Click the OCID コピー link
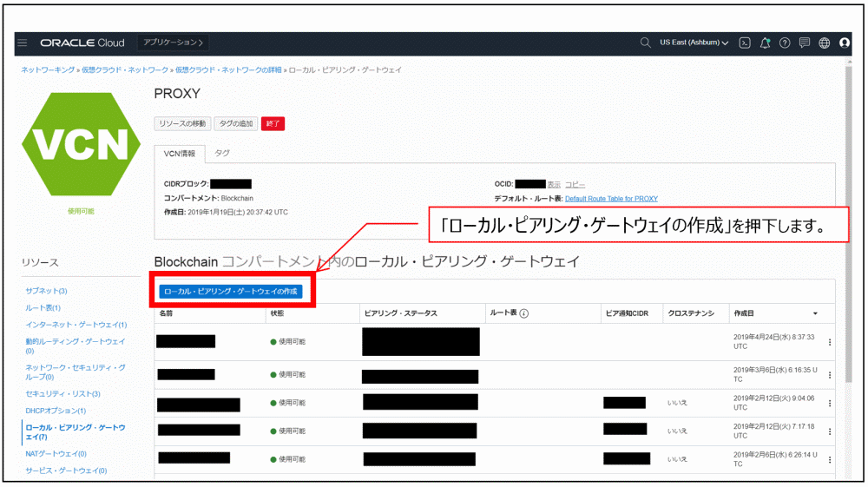 (575, 184)
